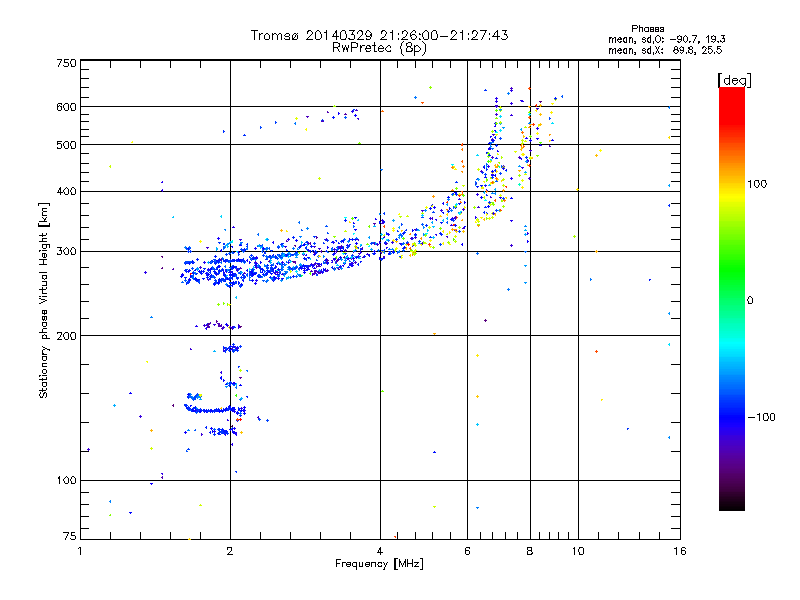Click the y-axis tick label '300'
This screenshot has height=600, width=800.
pyautogui.click(x=67, y=252)
